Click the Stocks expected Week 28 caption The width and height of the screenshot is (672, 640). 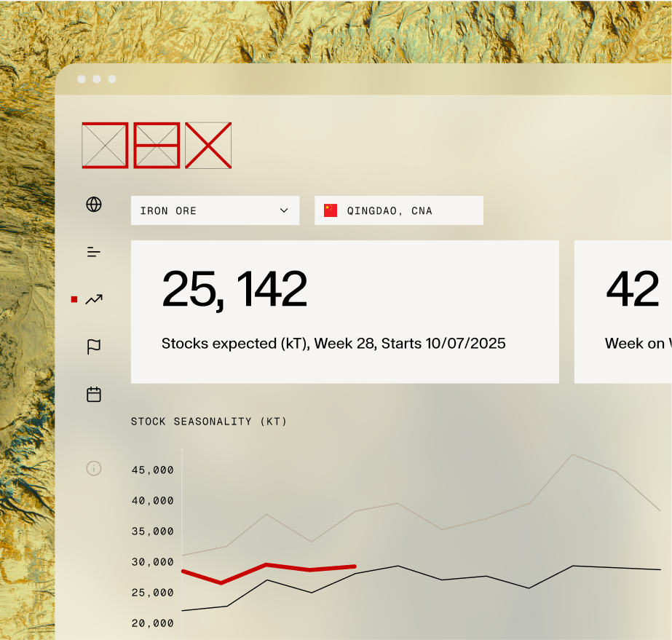pyautogui.click(x=333, y=344)
